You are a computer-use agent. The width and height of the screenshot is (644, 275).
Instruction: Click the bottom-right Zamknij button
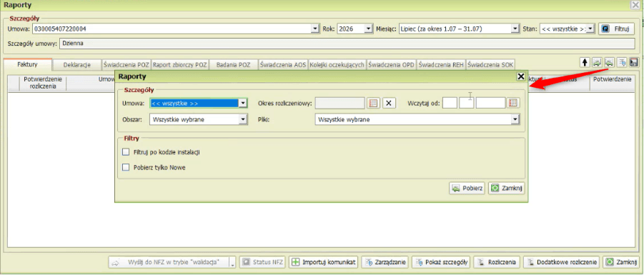(621, 262)
